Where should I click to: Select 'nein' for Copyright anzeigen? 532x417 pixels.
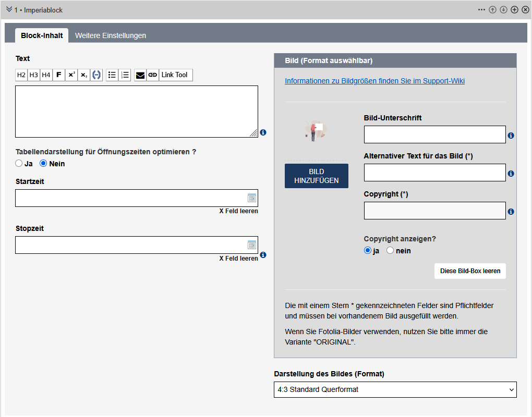390,251
